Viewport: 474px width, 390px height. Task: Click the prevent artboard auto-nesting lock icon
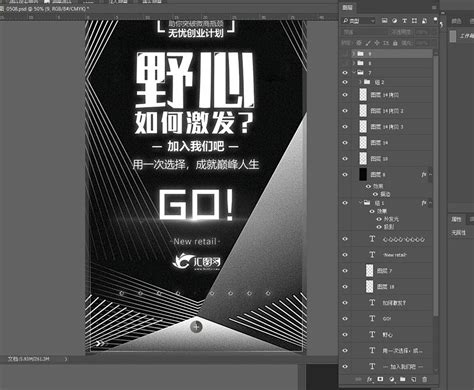click(386, 43)
